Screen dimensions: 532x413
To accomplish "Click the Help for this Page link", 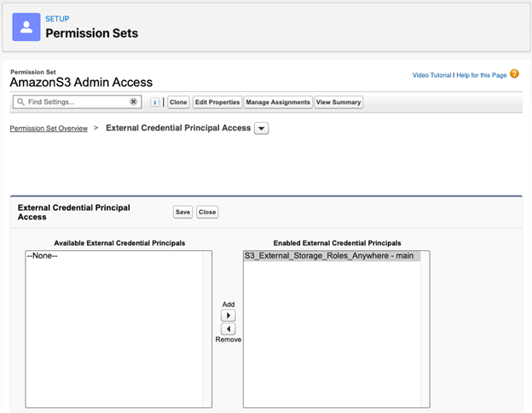I will click(481, 75).
